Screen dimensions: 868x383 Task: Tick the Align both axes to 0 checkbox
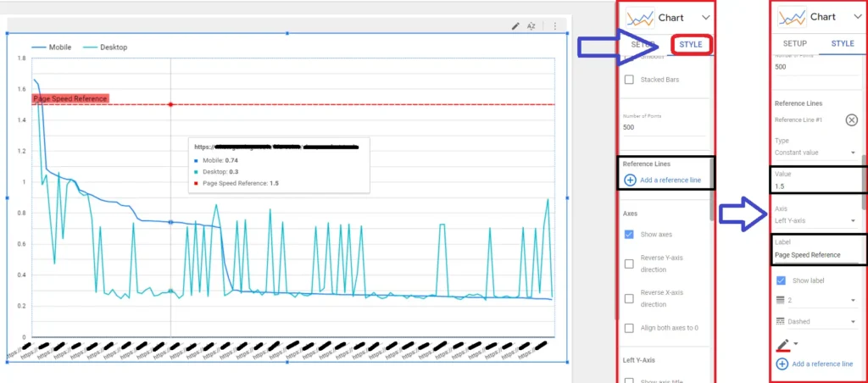coord(629,328)
